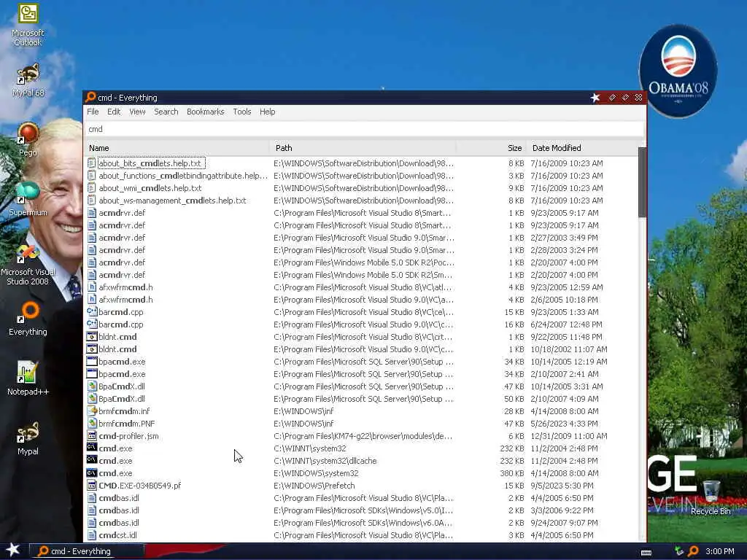
Task: Sort by the Date Modified column header
Action: [582, 148]
